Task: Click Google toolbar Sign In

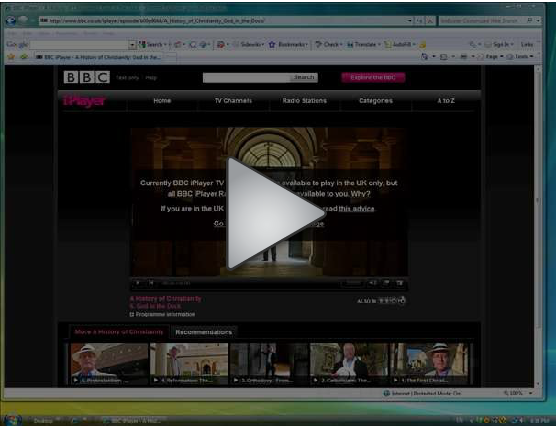Action: point(499,45)
